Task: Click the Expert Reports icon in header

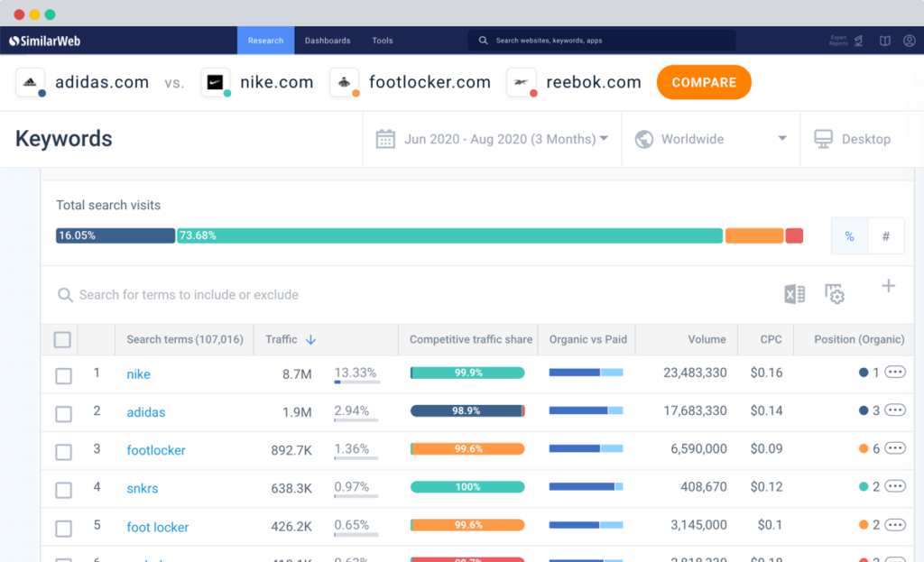Action: click(858, 41)
